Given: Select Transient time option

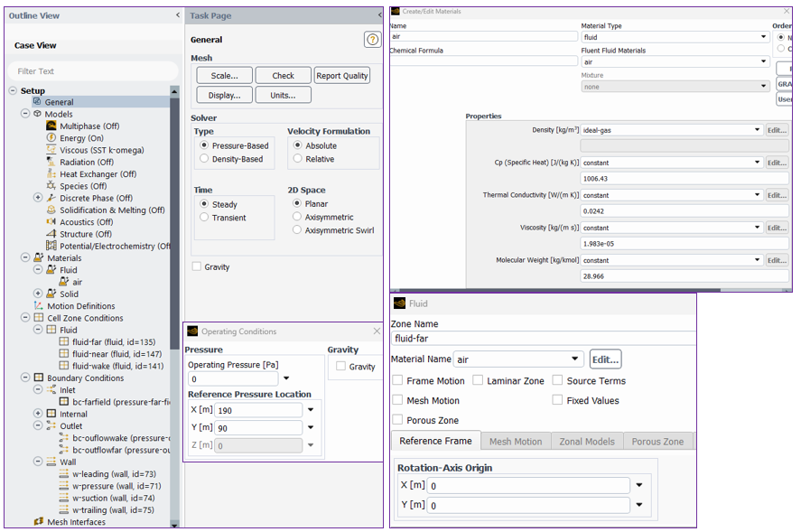Looking at the screenshot, I should (x=204, y=217).
